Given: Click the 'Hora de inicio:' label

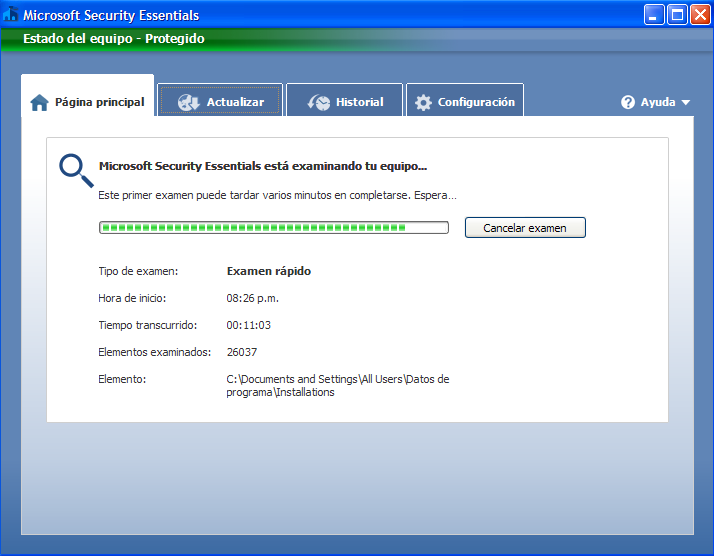Looking at the screenshot, I should pyautogui.click(x=132, y=298).
